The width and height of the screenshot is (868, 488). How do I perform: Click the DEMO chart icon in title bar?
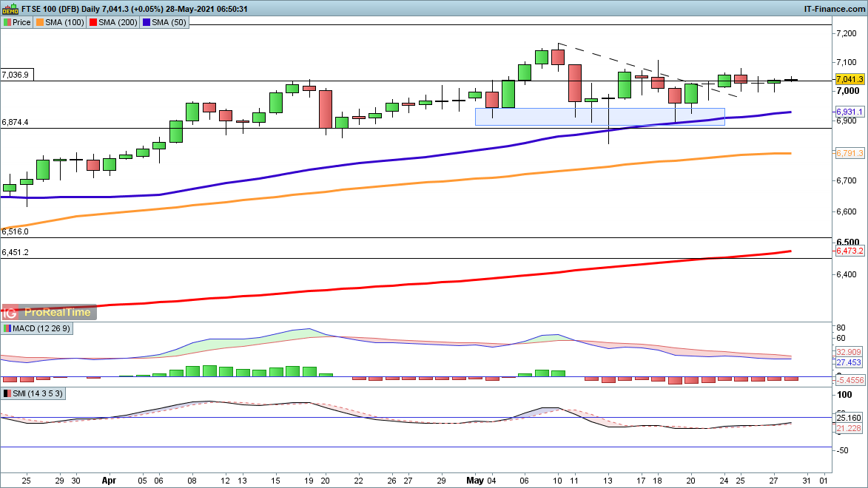8,8
